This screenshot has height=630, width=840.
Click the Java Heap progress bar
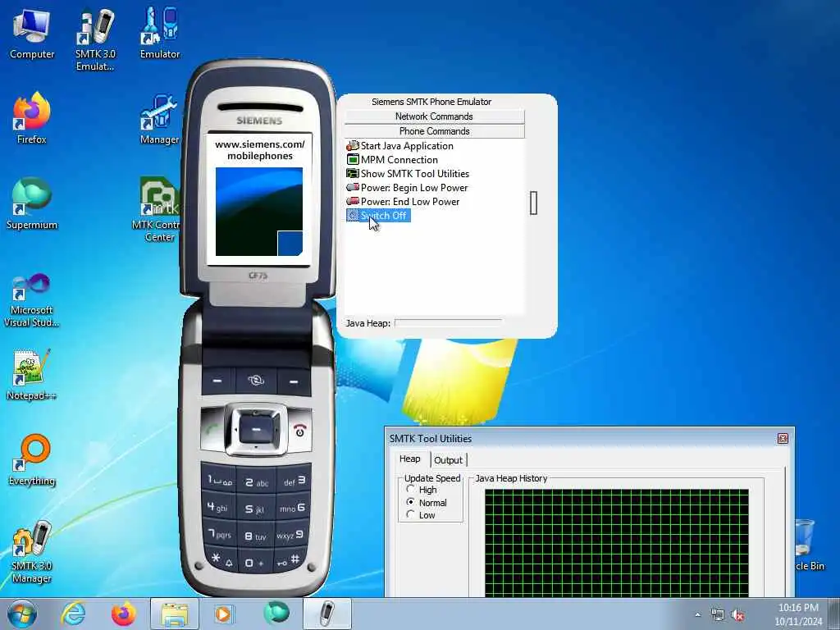[449, 323]
